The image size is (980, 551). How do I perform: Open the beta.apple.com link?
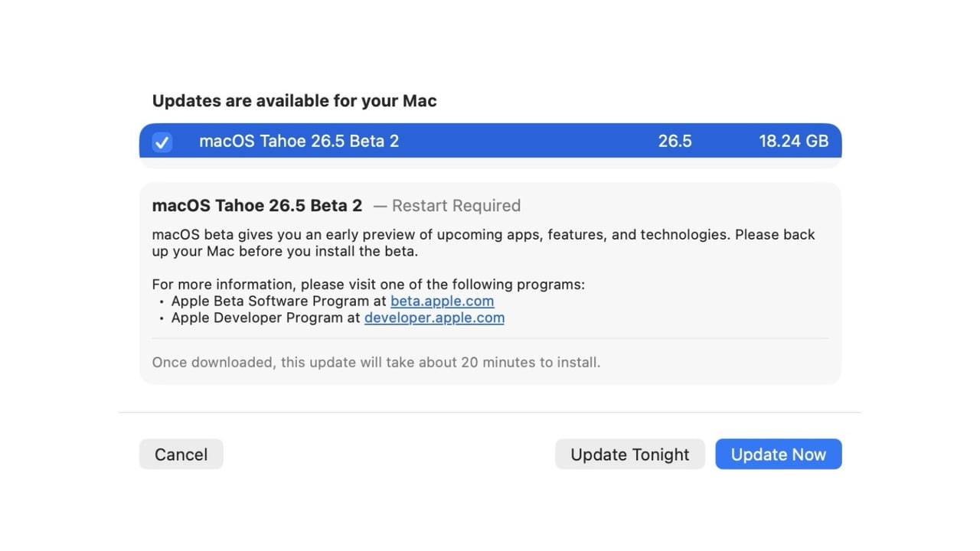443,301
